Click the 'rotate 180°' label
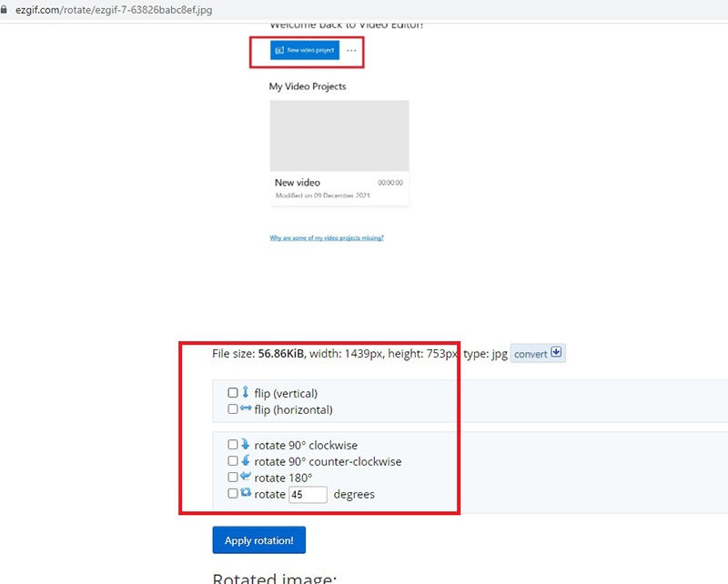The width and height of the screenshot is (728, 584). (x=283, y=478)
